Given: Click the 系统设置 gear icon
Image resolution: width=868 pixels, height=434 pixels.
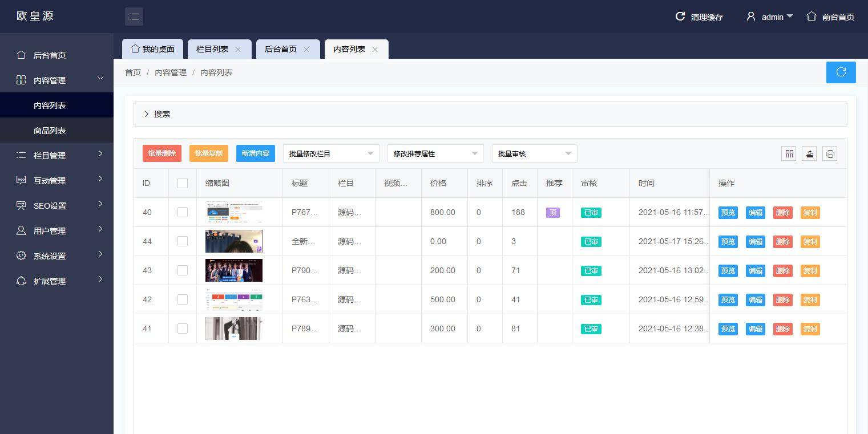Looking at the screenshot, I should [x=21, y=256].
